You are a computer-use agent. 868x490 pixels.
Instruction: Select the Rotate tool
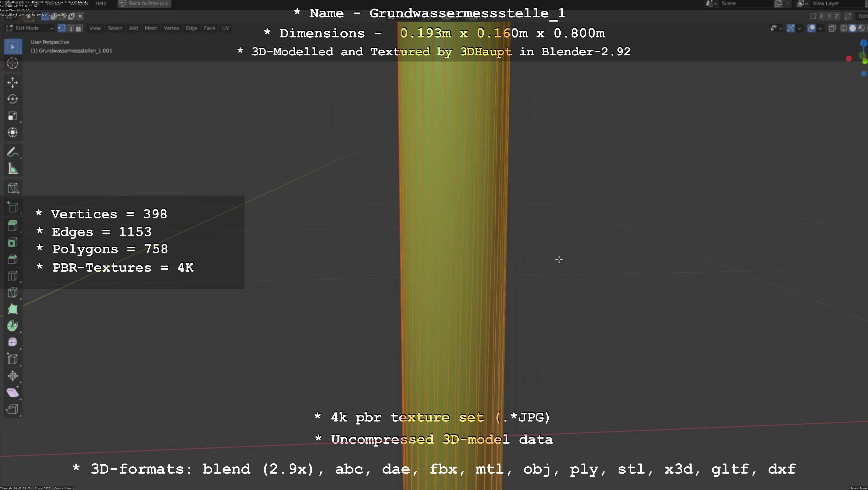point(13,99)
